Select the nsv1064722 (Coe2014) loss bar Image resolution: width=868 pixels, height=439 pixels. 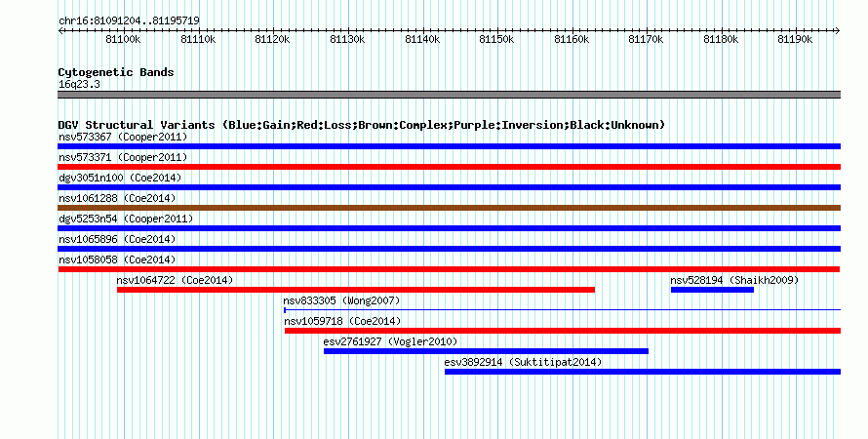[x=356, y=290]
